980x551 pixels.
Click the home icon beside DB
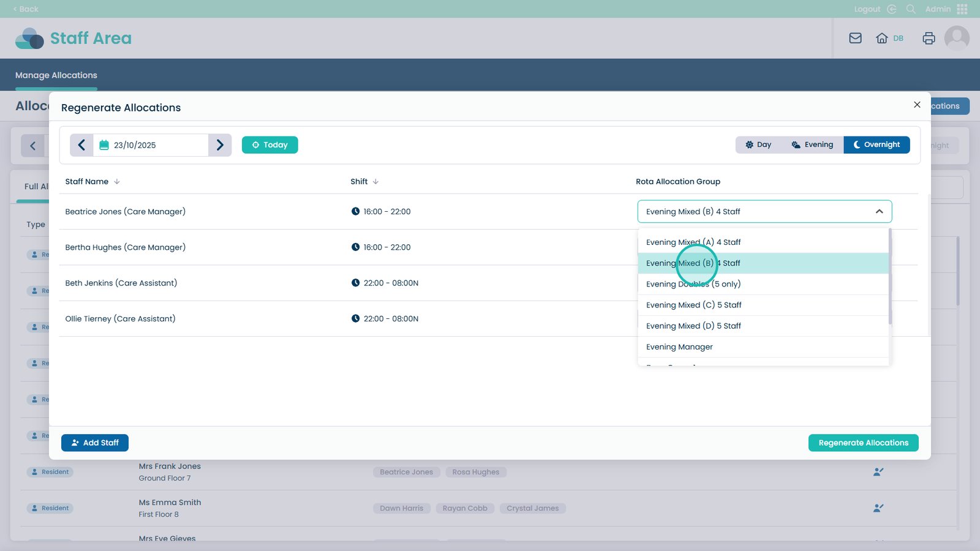881,39
